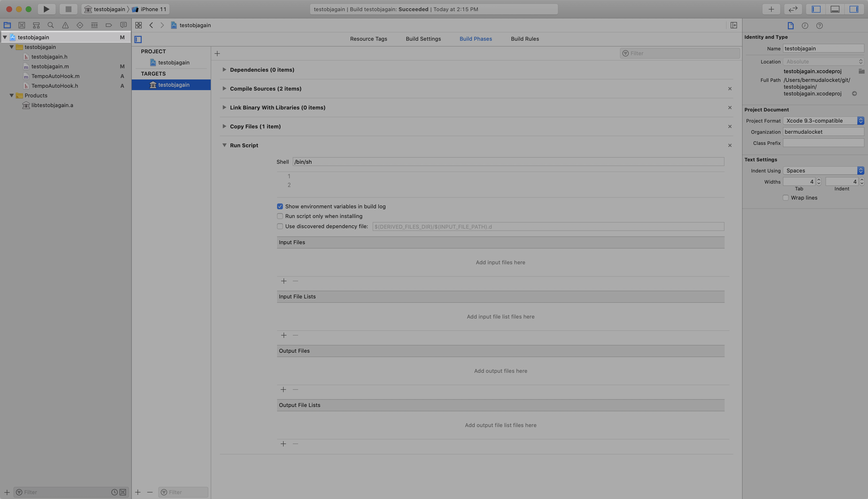Toggle the debug area bottom panel
Image resolution: width=868 pixels, height=499 pixels.
(x=835, y=9)
